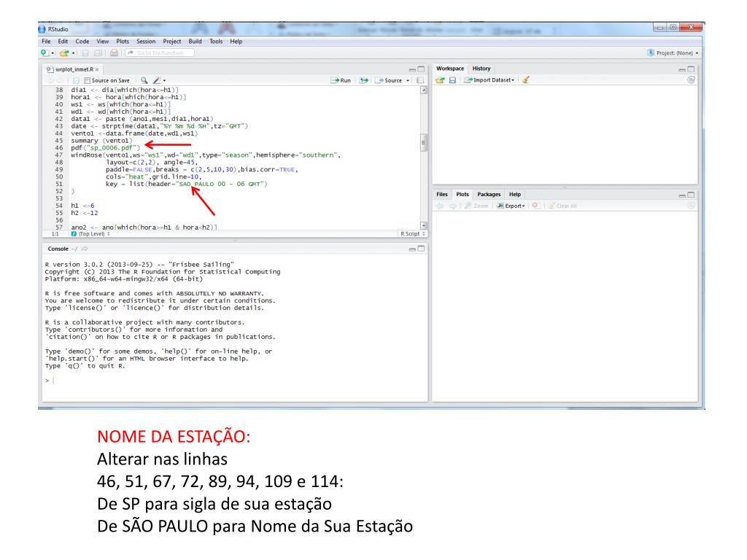The image size is (747, 560).
Task: Click the save workspace disk icon
Action: pyautogui.click(x=452, y=80)
